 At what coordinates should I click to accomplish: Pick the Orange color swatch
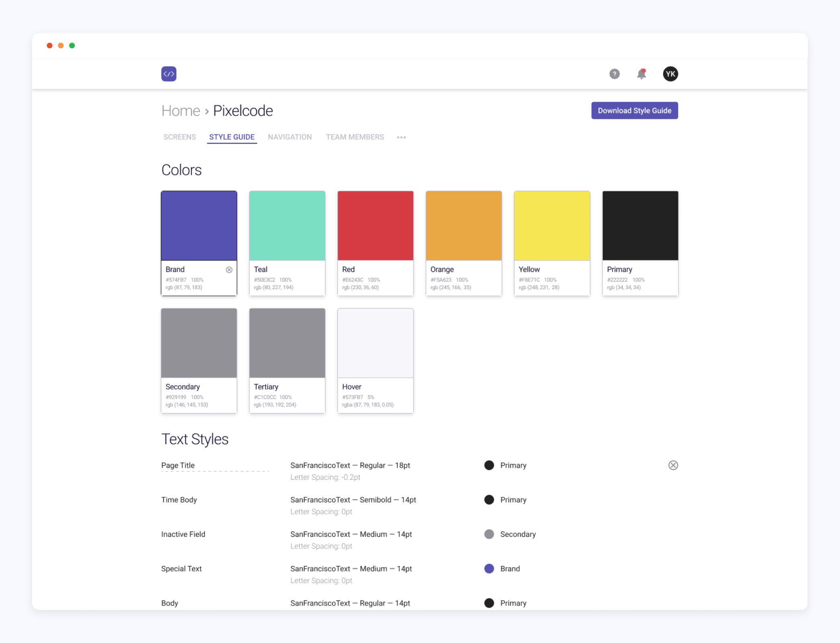point(464,226)
